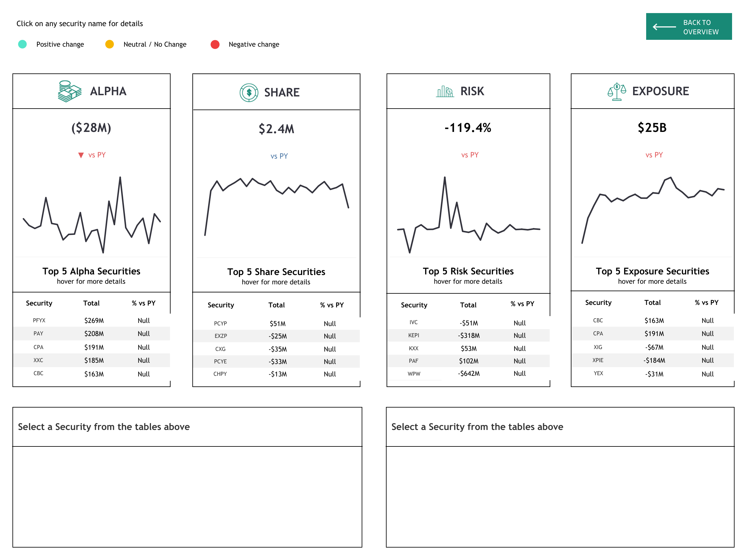Image resolution: width=747 pixels, height=560 pixels.
Task: Click the Share dollar coin icon
Action: pos(249,92)
